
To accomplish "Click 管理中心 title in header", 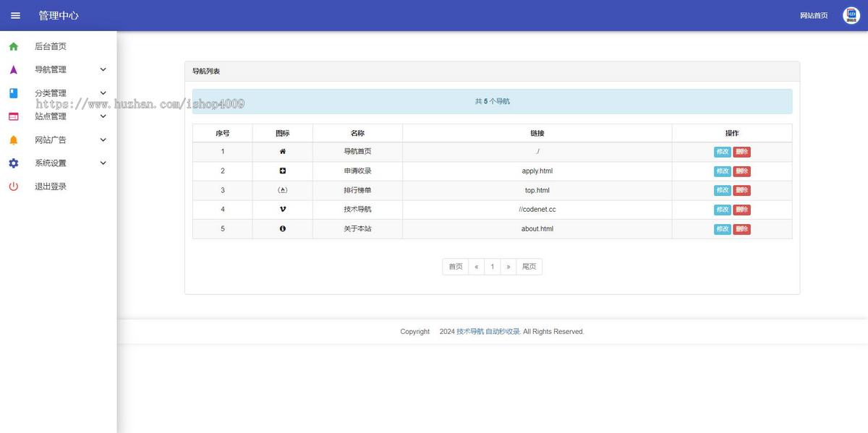I will pyautogui.click(x=59, y=15).
